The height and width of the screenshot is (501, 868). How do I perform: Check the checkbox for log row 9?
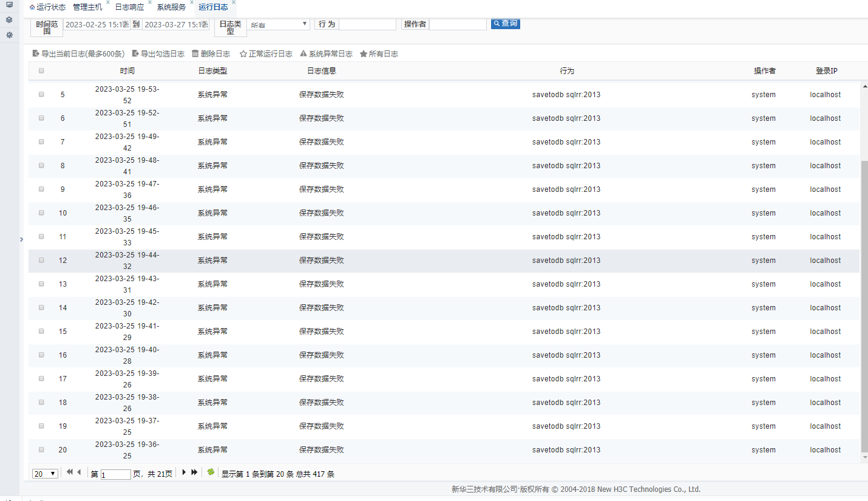tap(41, 189)
